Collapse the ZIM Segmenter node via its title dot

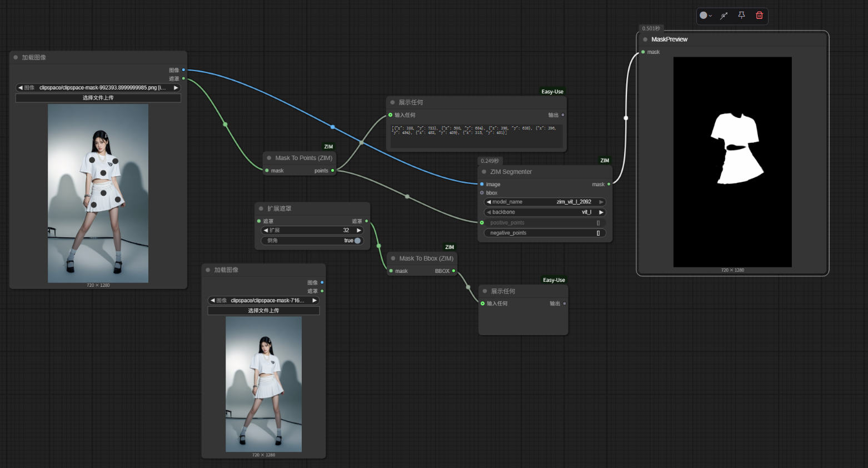[x=484, y=172]
